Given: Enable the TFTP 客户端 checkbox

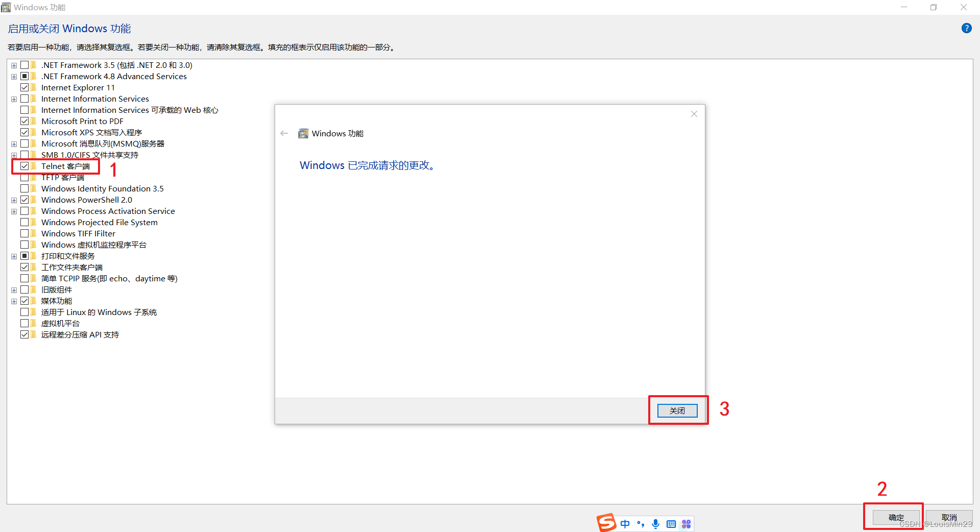Looking at the screenshot, I should 24,178.
